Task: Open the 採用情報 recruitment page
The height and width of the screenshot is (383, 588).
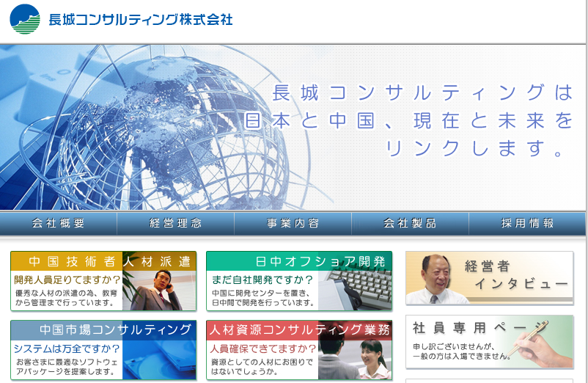Action: (x=527, y=224)
